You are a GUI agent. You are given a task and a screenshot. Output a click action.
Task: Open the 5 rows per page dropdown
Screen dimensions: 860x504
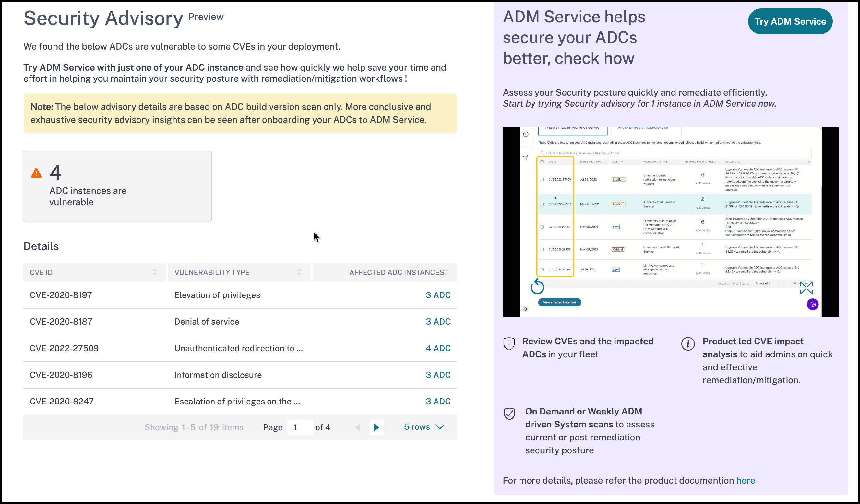pyautogui.click(x=424, y=427)
